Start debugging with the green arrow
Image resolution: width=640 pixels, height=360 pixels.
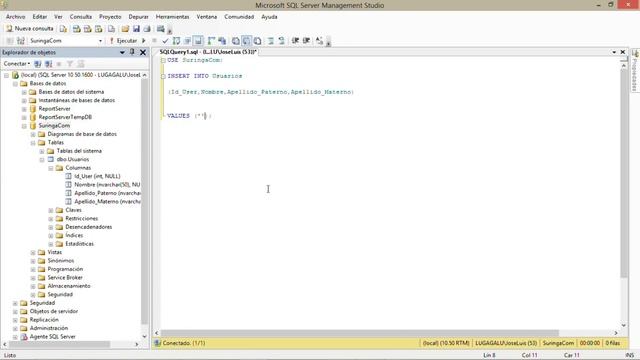(x=144, y=41)
